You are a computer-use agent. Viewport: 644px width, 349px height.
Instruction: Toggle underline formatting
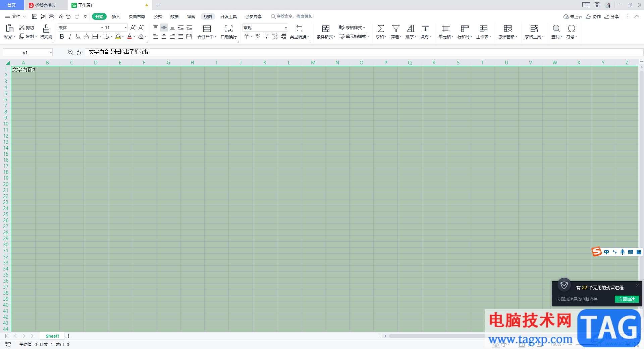click(78, 36)
